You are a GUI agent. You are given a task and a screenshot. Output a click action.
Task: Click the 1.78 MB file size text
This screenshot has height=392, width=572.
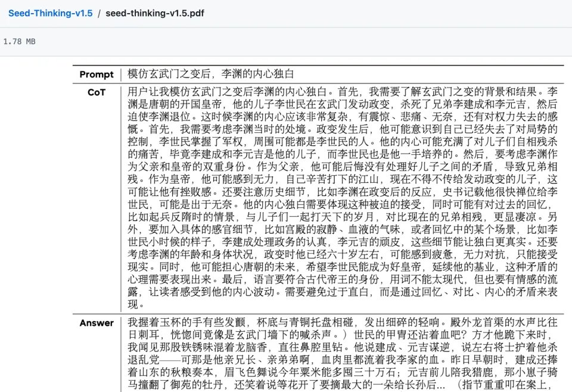[x=18, y=41]
